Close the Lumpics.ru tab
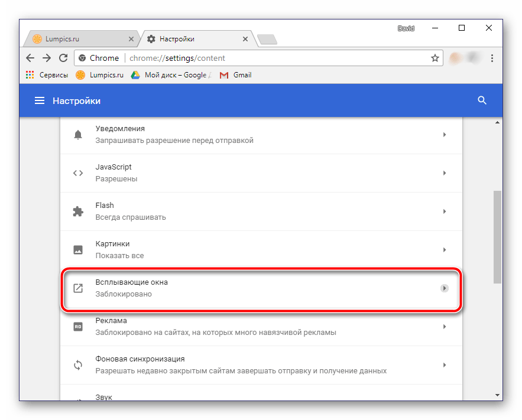The image size is (522, 420). click(131, 39)
